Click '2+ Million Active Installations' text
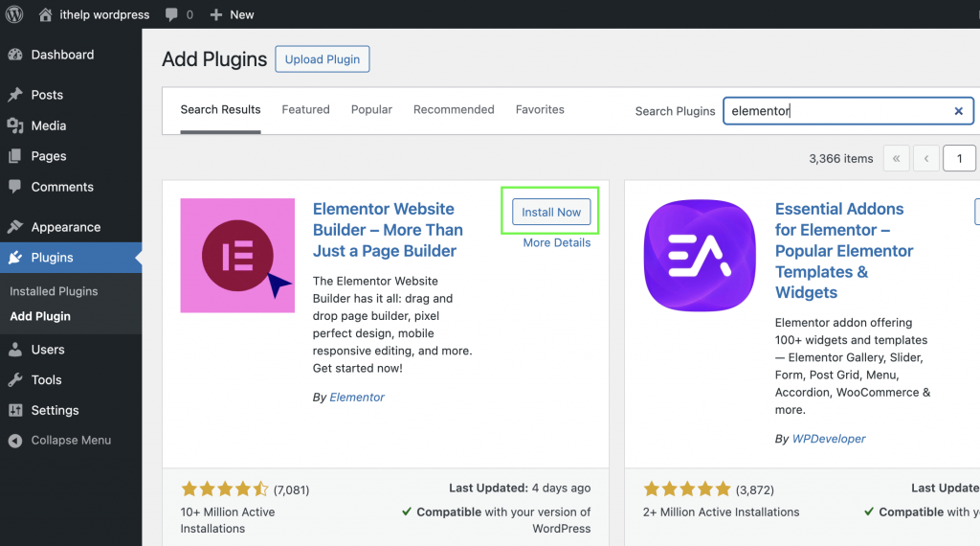Image resolution: width=980 pixels, height=546 pixels. tap(722, 512)
